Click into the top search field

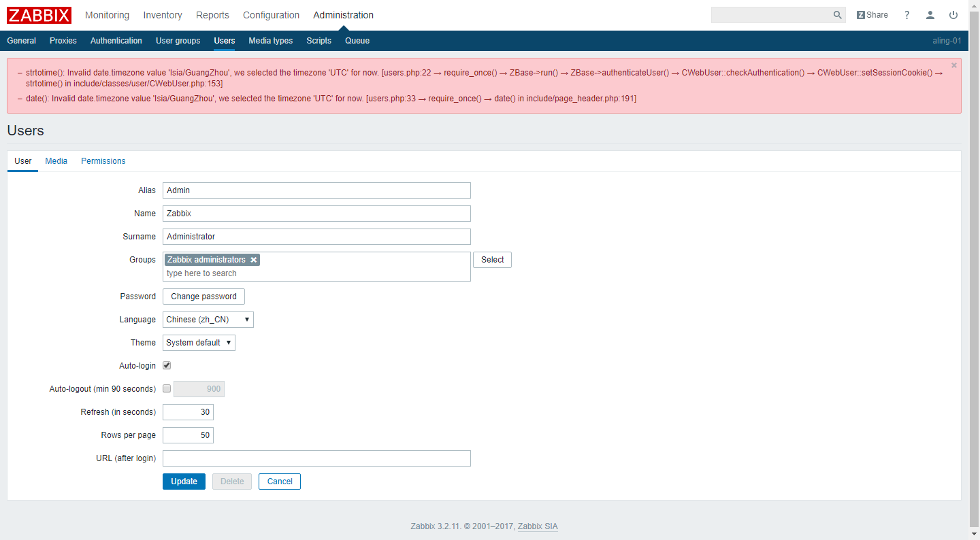771,15
